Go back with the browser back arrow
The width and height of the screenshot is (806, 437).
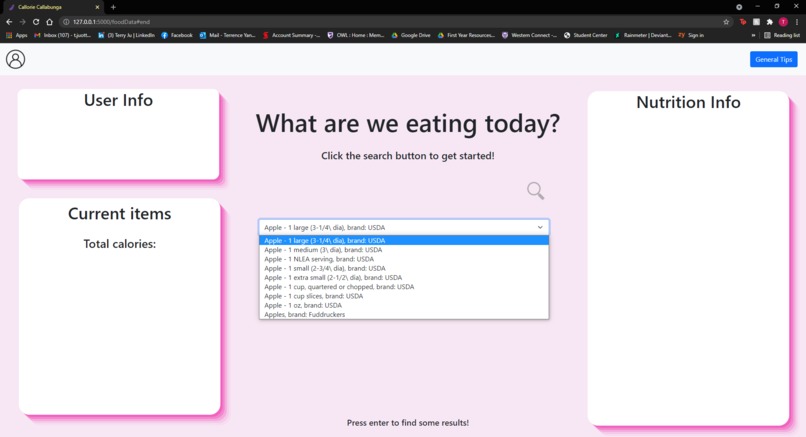[x=9, y=22]
